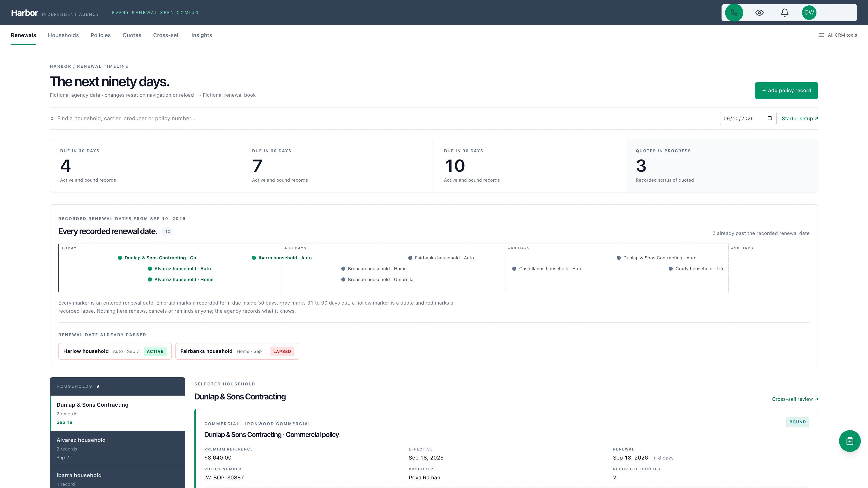
Task: Click the Quotes in progress card
Action: pos(722,166)
